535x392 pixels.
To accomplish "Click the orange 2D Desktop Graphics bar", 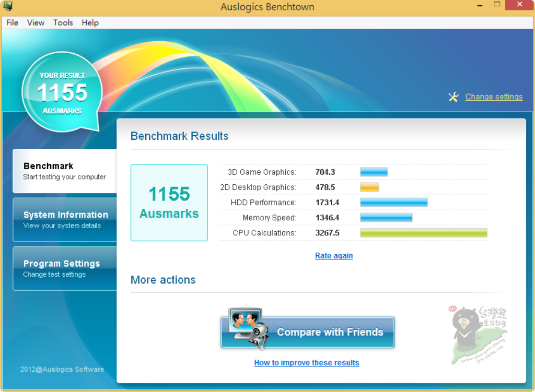I will [x=369, y=187].
